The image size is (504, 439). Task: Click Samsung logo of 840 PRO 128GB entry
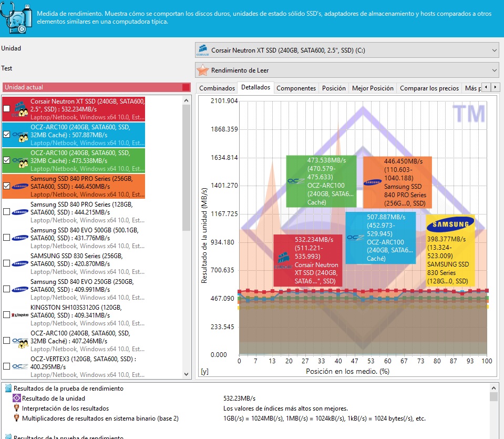point(20,212)
